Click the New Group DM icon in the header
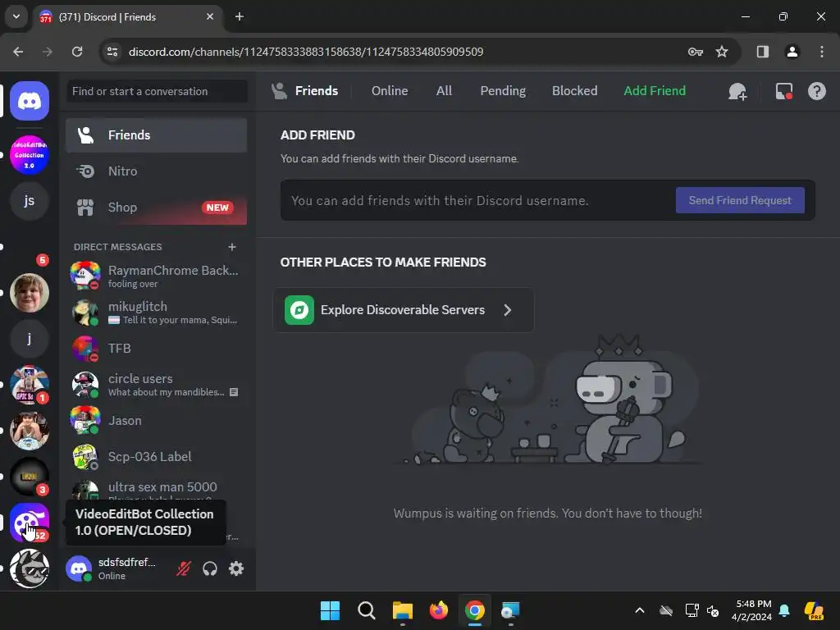The width and height of the screenshot is (840, 630). [737, 91]
